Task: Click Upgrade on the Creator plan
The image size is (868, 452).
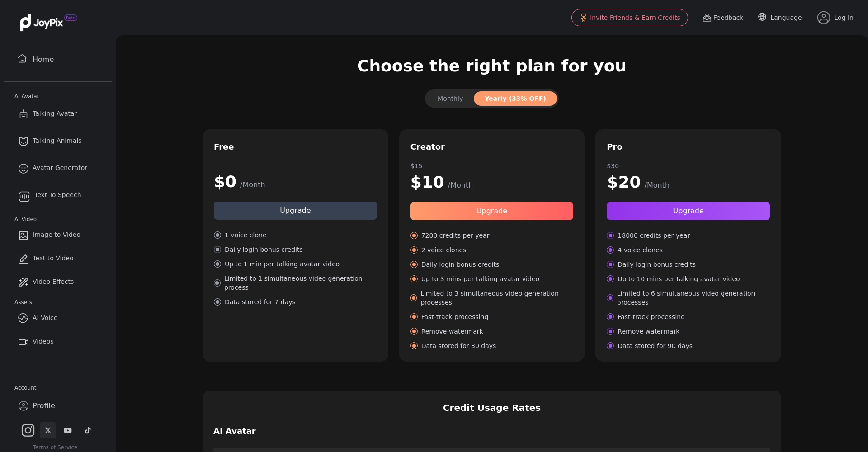Action: click(491, 211)
